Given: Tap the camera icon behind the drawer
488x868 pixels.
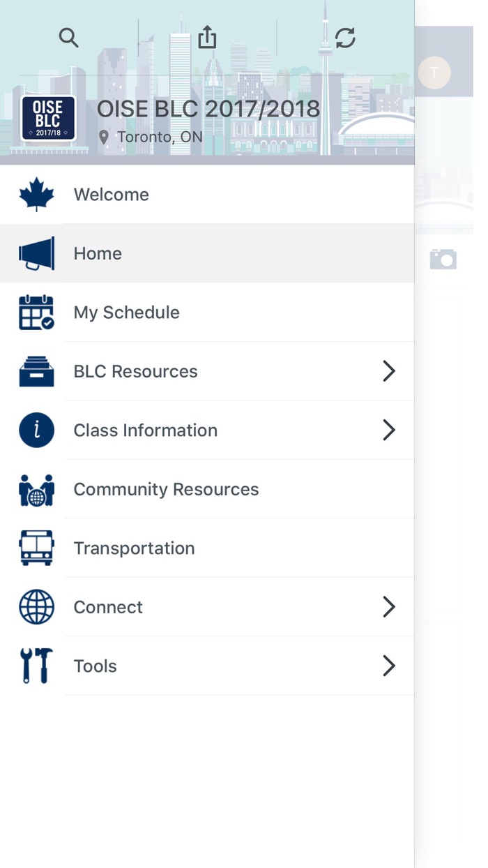Looking at the screenshot, I should [x=443, y=259].
